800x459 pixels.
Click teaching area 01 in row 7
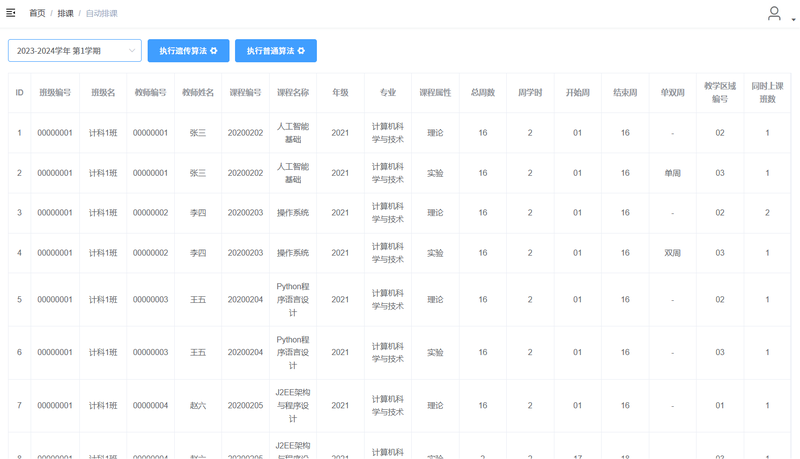[720, 405]
